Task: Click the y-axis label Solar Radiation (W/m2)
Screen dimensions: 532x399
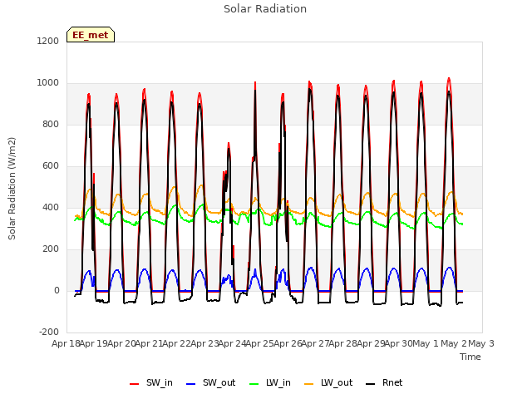Action: [12, 189]
